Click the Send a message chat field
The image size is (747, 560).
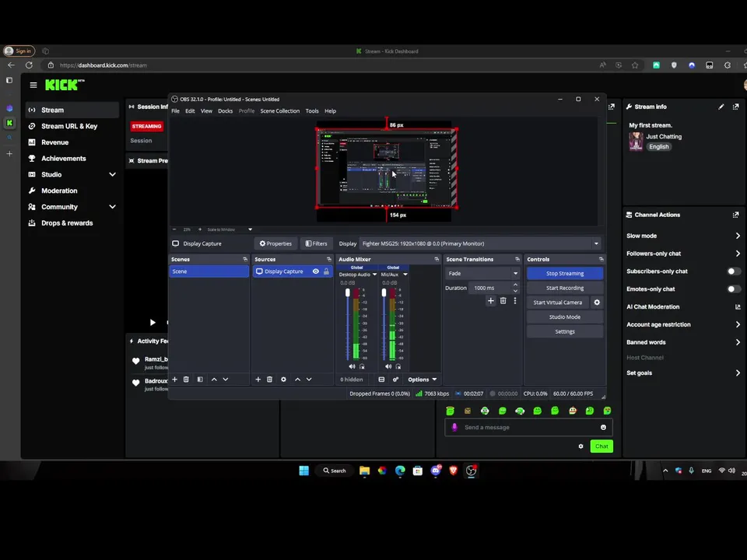529,427
